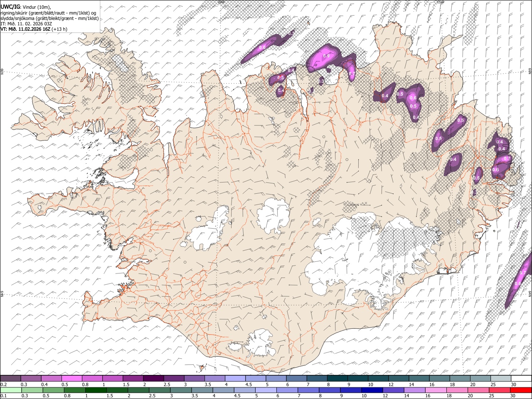Click the bright pink 0.5 swatch on the purple scale
This screenshot has width=532, height=399.
[71, 379]
